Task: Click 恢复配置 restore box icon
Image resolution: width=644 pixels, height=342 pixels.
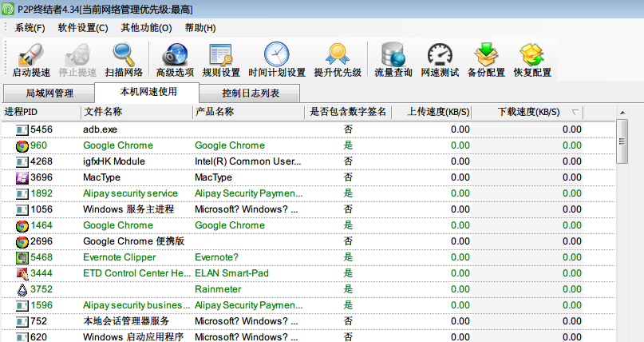Action: (x=532, y=54)
